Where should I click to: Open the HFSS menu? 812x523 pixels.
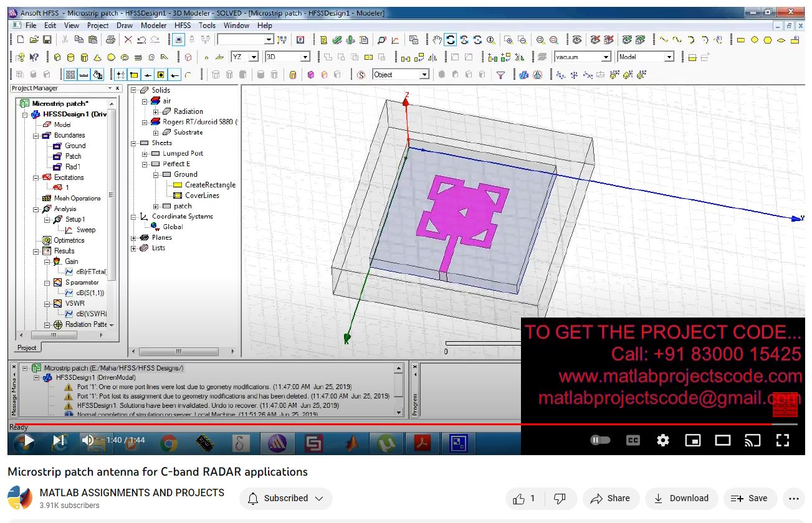pos(183,26)
